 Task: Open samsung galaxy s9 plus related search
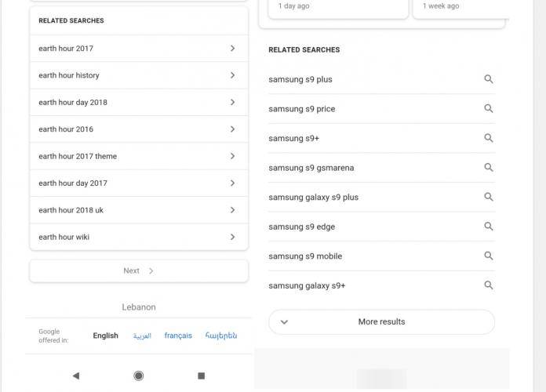[381, 197]
